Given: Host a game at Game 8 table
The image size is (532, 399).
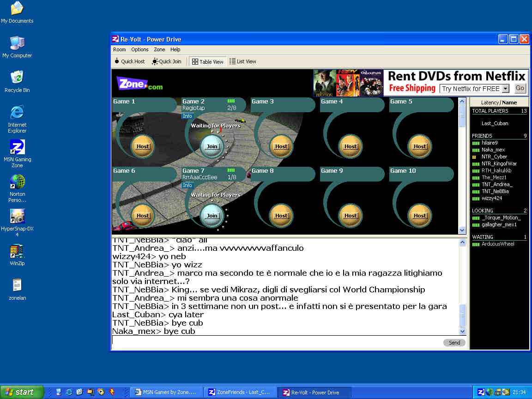Looking at the screenshot, I should [x=281, y=216].
